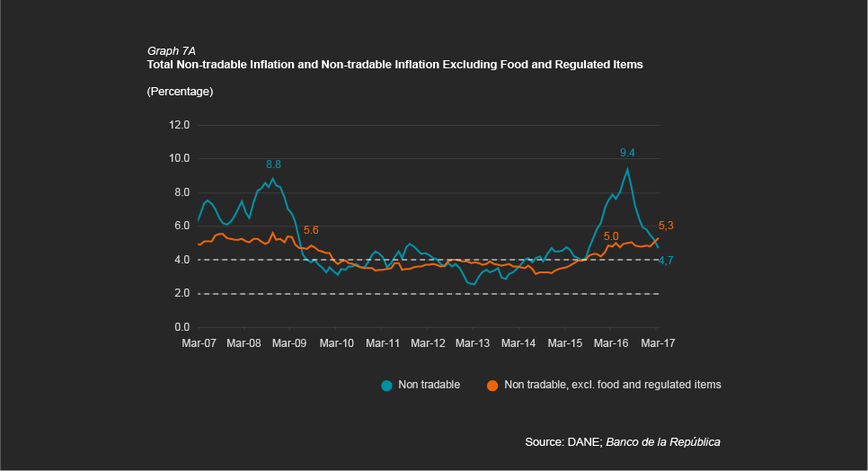
Task: Click the (Percentage) unit label
Action: coord(180,92)
